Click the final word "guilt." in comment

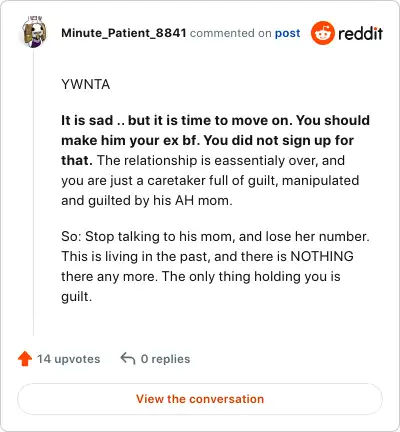(76, 297)
